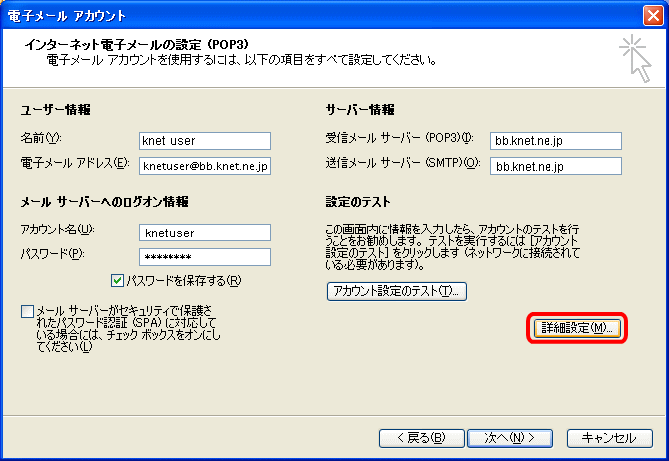Click the wizard cursor icon in the header

coord(635,59)
